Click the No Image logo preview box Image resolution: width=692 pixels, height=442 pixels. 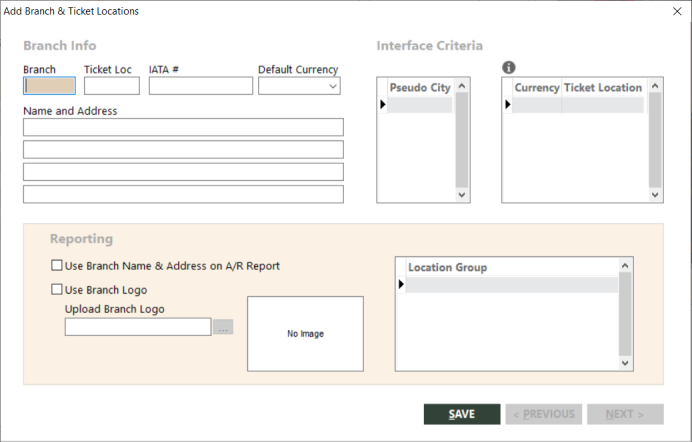(x=305, y=334)
